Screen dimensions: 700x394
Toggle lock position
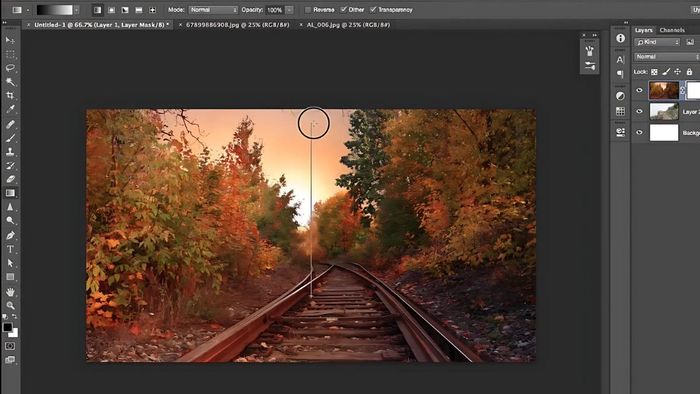[678, 72]
